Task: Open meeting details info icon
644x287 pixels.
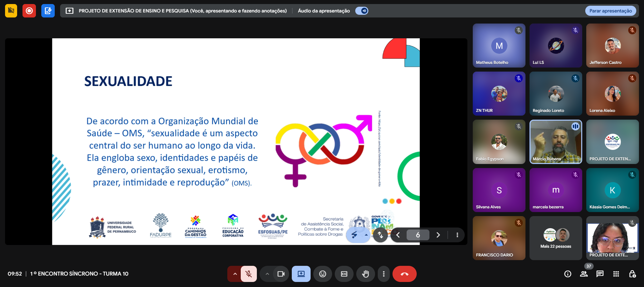Action: [x=568, y=274]
